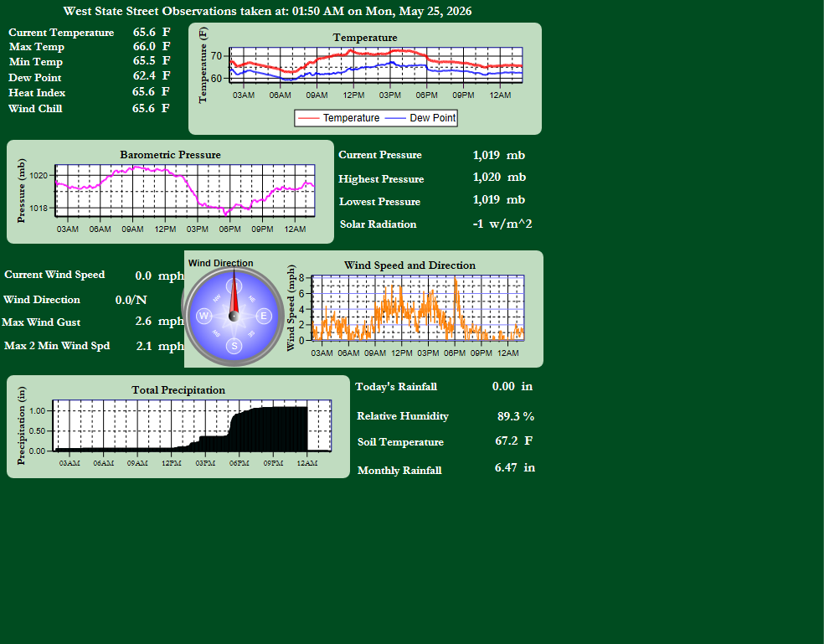The image size is (824, 644).
Task: Click the 66.0 F Max Temp value
Action: click(x=152, y=47)
